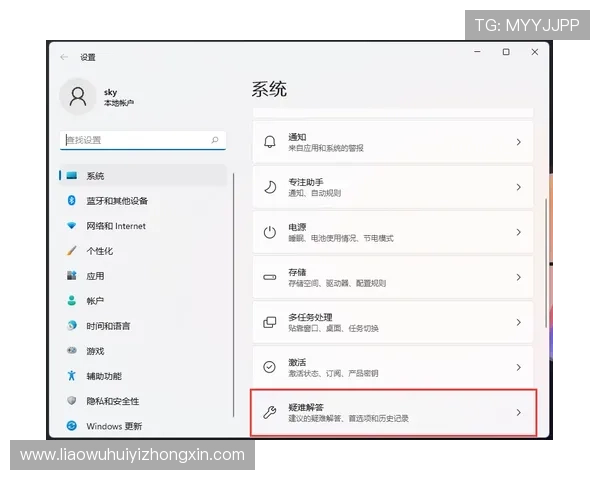Viewport: 600px width, 480px height.
Task: Open Windows 更新 settings category
Action: tap(114, 426)
